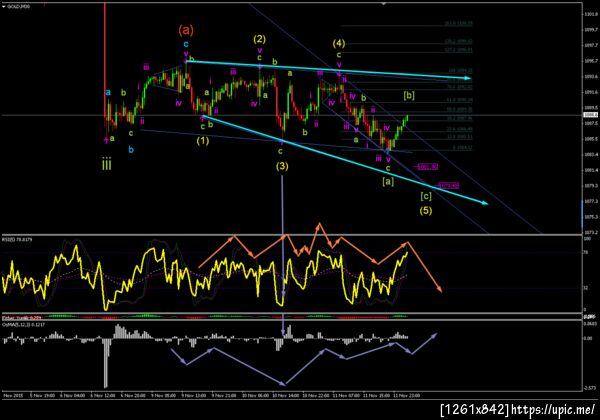600x420 pixels.
Task: Click the RSI(5) indicator label
Action: tap(17, 240)
